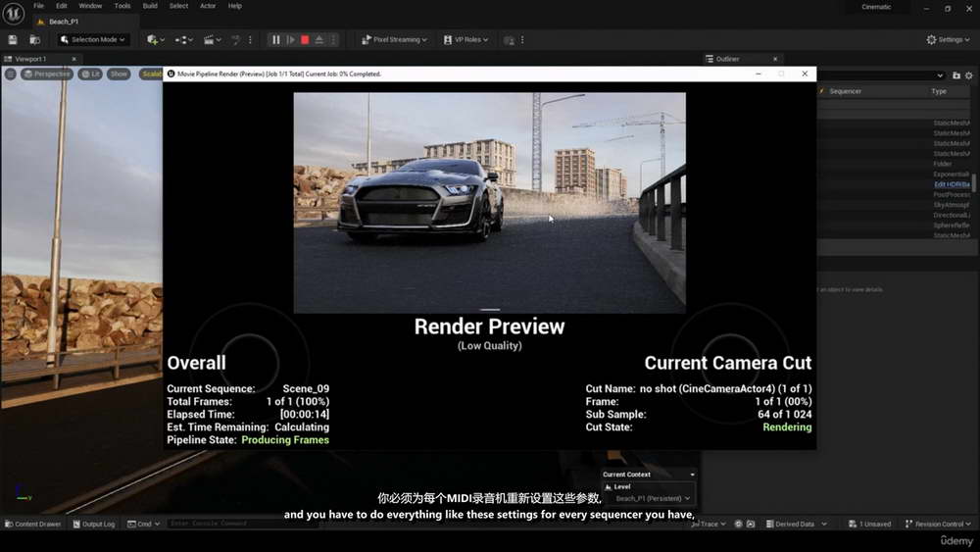The image size is (980, 552).
Task: Click the Outliner add folder icon
Action: pyautogui.click(x=956, y=75)
